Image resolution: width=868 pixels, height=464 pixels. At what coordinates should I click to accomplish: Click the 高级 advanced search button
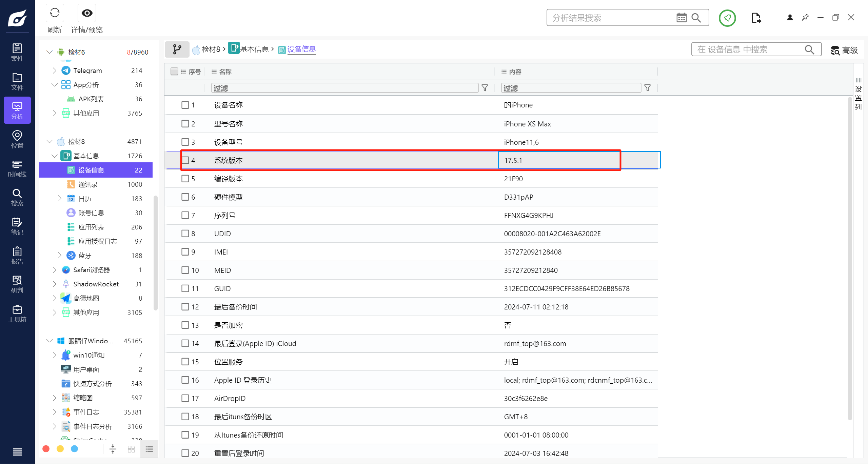pos(844,50)
